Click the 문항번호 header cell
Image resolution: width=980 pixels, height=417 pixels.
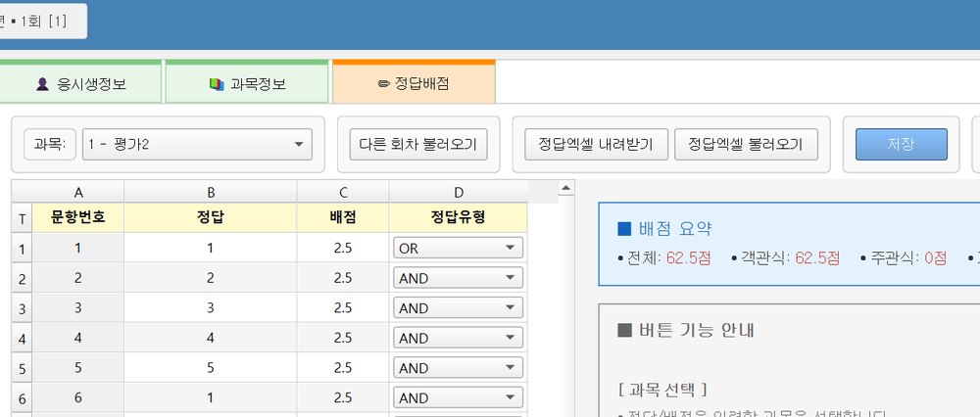pos(78,217)
